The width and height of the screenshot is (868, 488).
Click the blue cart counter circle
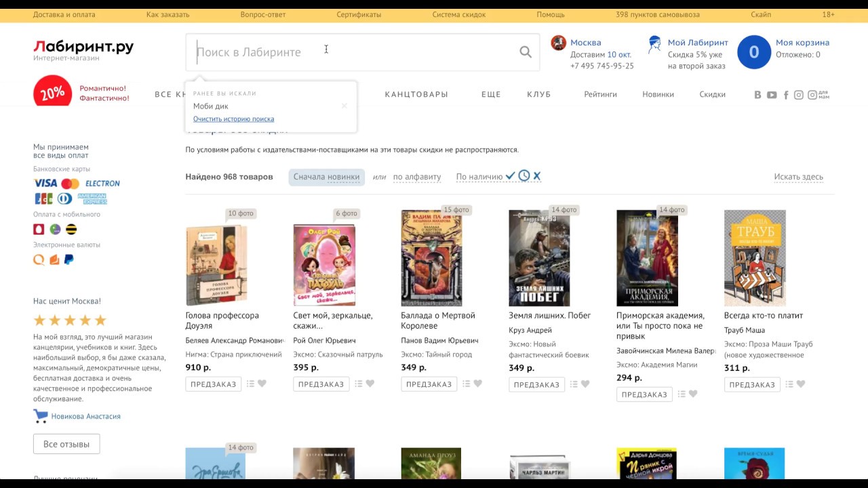pos(754,52)
